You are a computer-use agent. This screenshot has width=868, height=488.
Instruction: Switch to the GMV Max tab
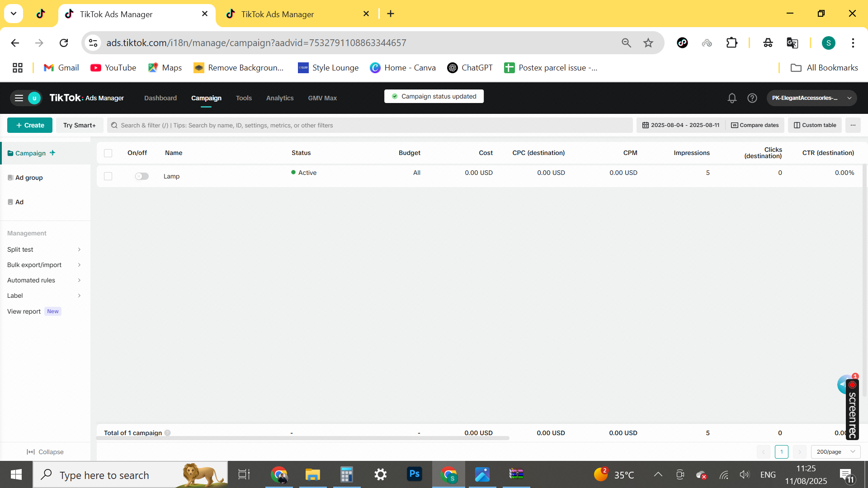click(322, 98)
